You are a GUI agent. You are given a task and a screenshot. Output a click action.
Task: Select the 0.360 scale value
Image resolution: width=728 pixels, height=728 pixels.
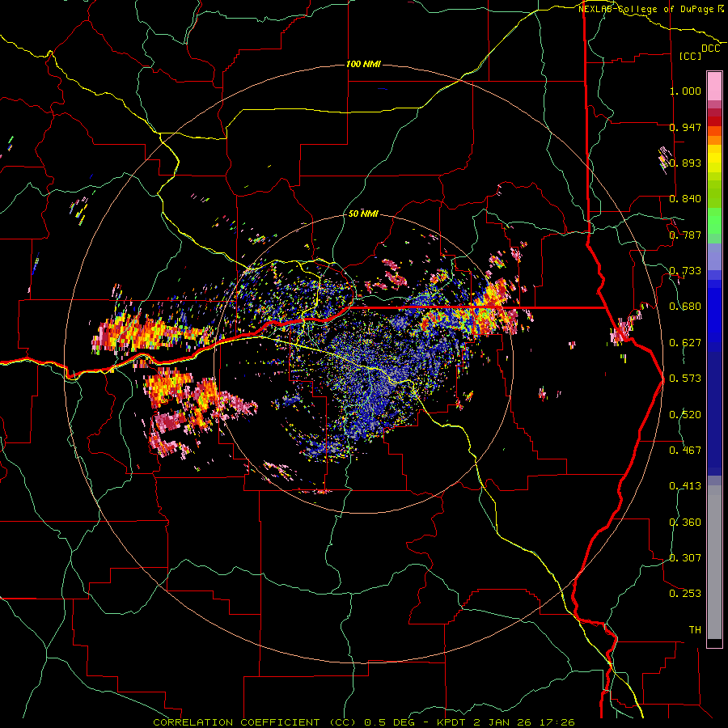(x=685, y=523)
